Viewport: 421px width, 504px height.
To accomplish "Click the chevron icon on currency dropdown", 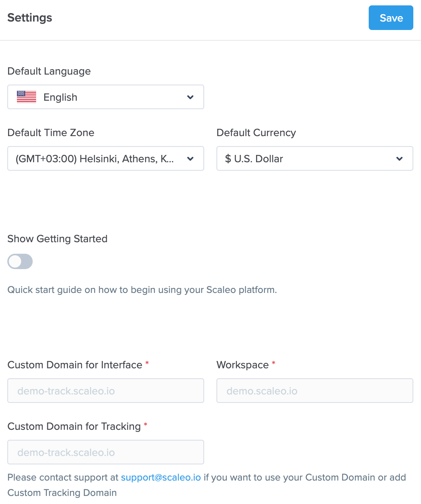I will coord(399,158).
